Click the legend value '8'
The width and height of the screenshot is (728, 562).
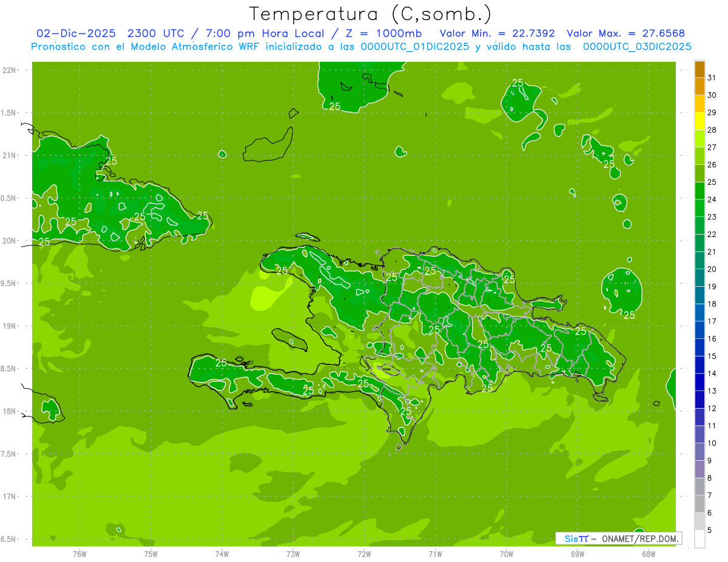[710, 478]
